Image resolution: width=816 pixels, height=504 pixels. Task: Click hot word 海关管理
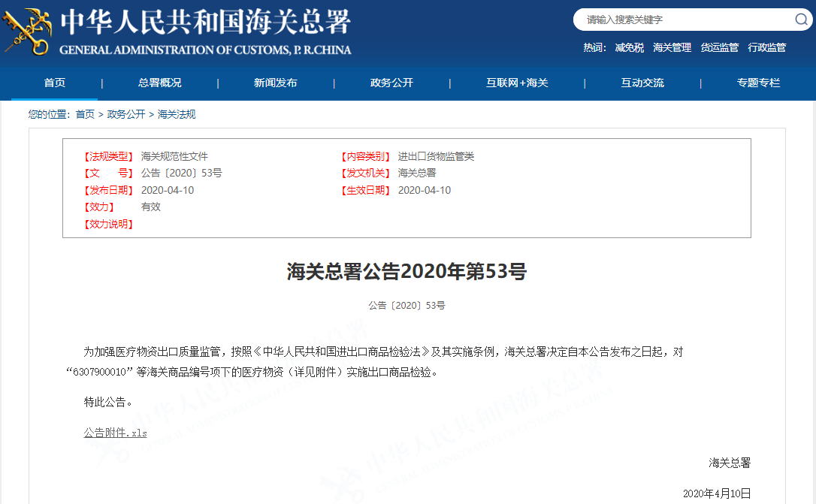click(x=672, y=47)
